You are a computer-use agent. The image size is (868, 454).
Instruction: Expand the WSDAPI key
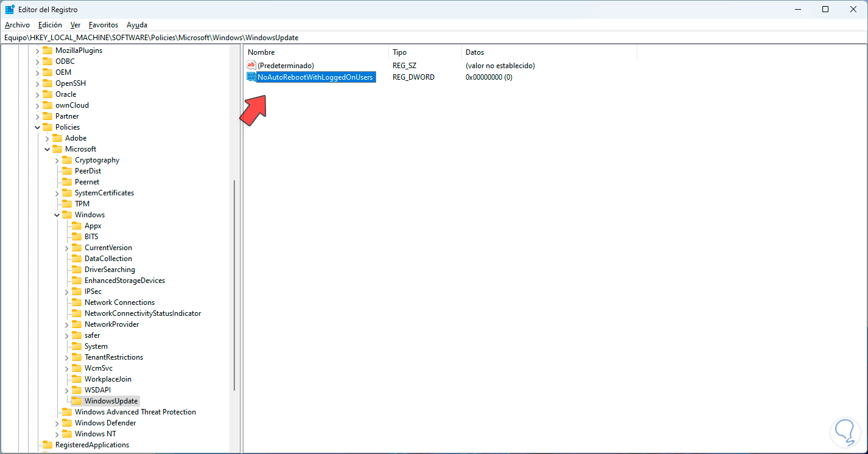point(67,390)
